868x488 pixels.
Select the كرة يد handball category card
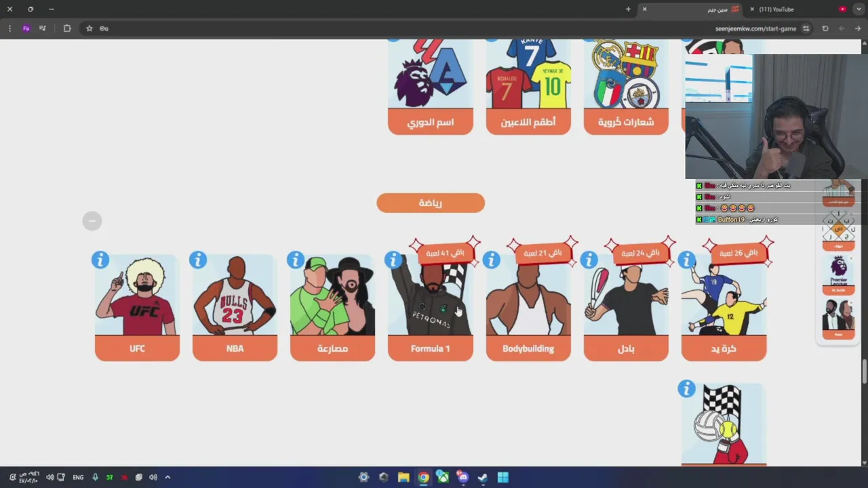724,308
